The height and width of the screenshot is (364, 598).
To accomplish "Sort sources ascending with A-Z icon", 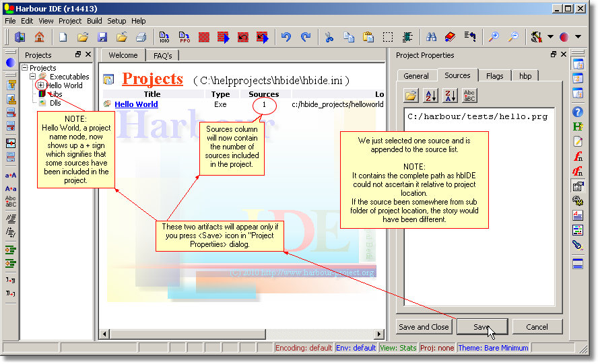I will coord(430,96).
